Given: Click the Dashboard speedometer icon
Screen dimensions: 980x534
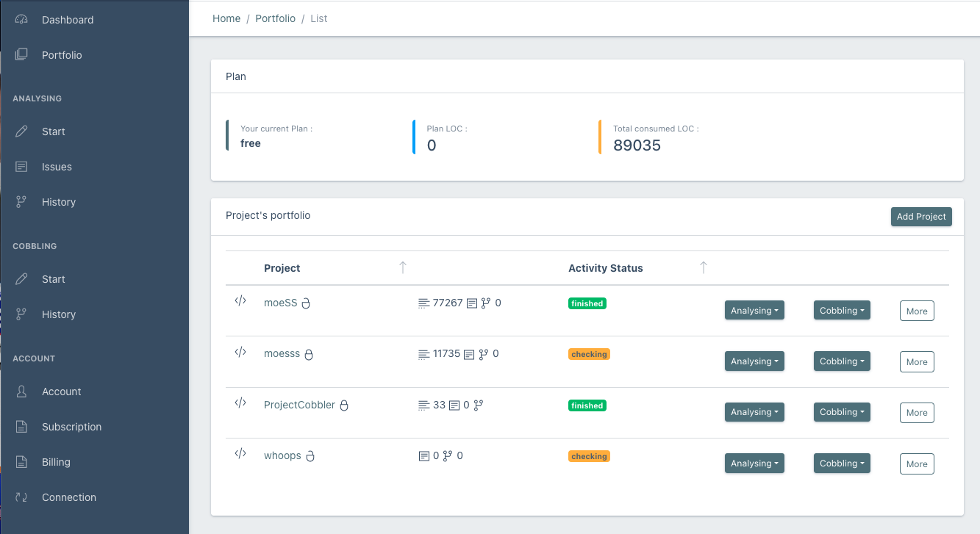Looking at the screenshot, I should pos(21,20).
